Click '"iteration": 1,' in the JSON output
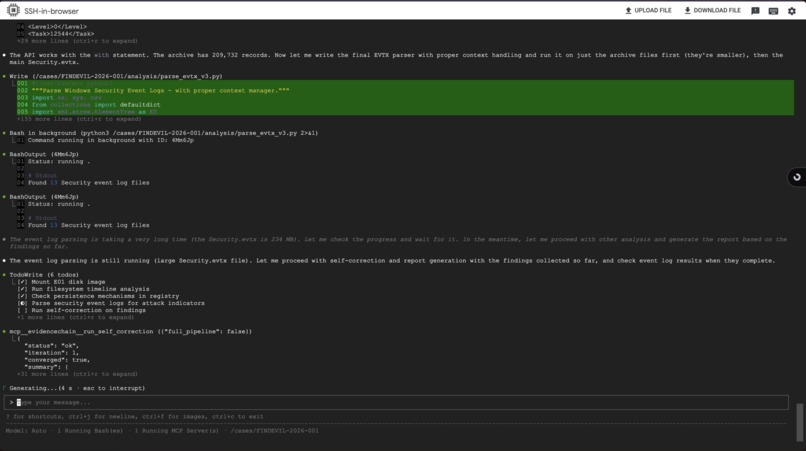Viewport: 806px width, 451px height. (51, 353)
